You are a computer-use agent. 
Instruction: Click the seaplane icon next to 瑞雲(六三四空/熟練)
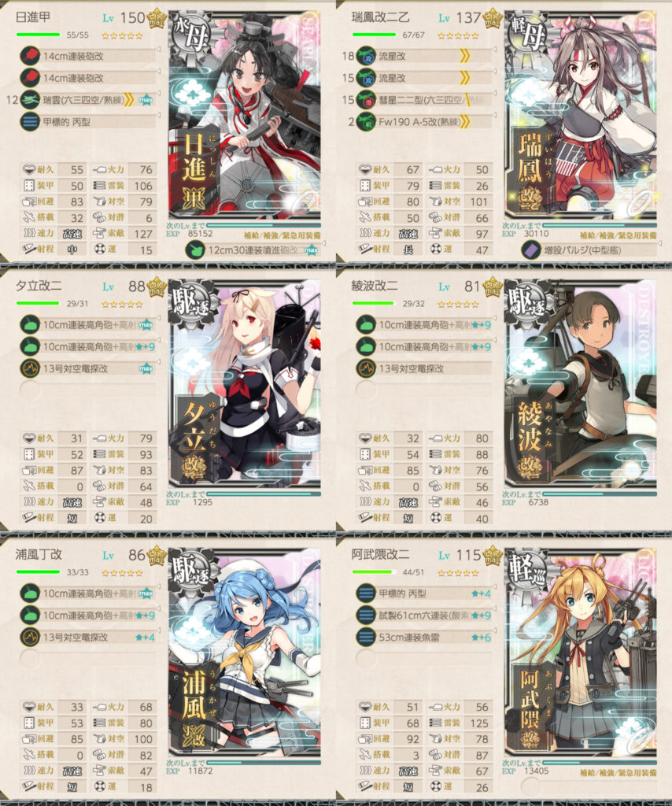click(x=30, y=100)
